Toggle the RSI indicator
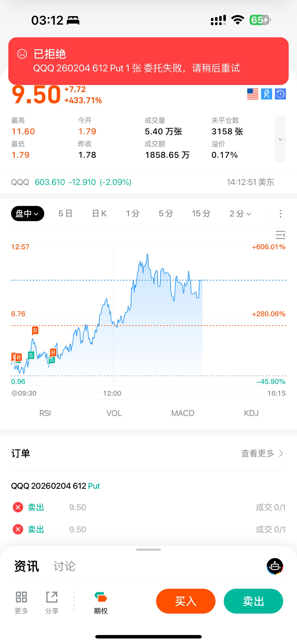This screenshot has width=297, height=644. coord(45,413)
